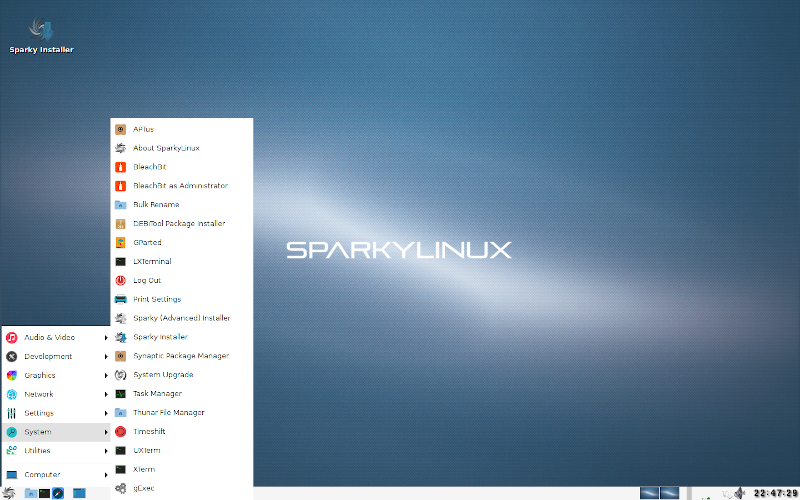This screenshot has width=800, height=500.
Task: Switch to second workspace in pager
Action: point(669,493)
